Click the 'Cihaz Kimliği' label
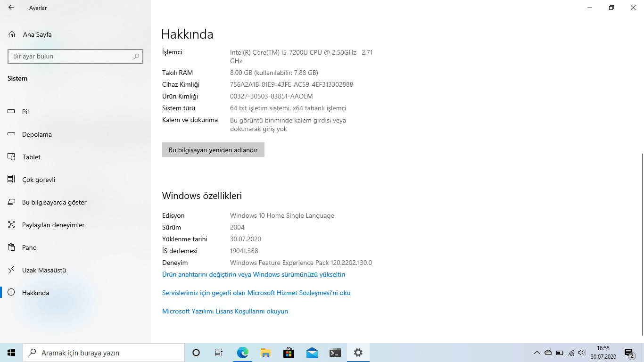 point(181,84)
